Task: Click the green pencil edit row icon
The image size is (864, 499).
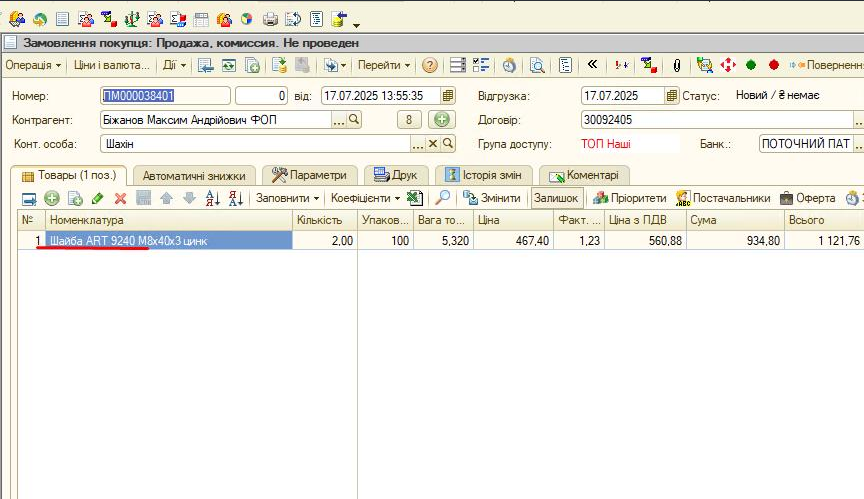Action: pyautogui.click(x=98, y=198)
